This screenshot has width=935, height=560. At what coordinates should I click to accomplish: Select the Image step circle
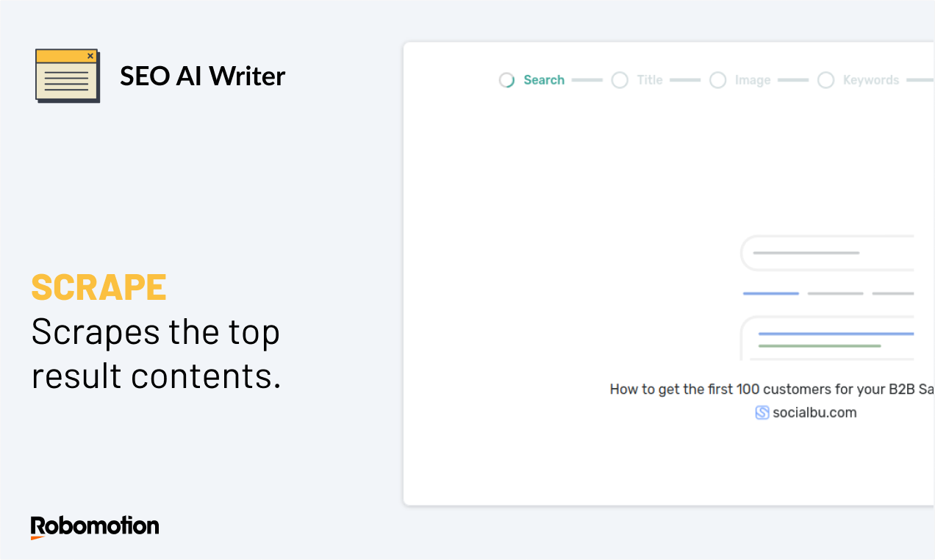point(717,80)
